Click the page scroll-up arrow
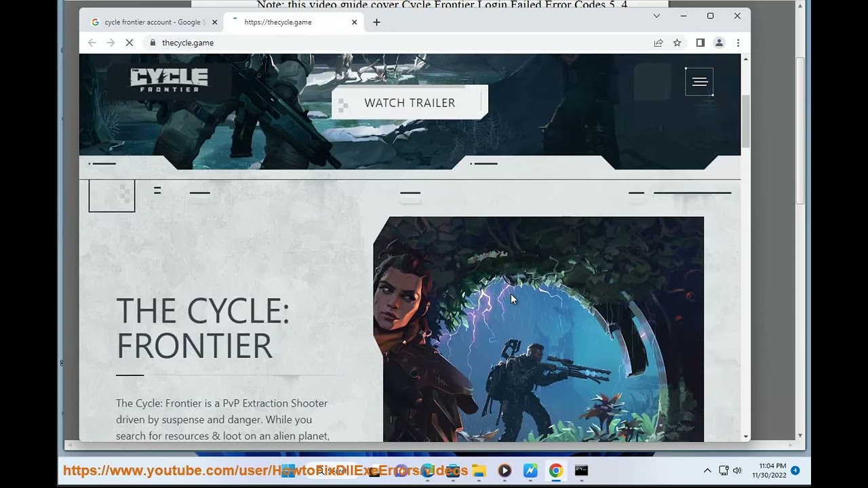 pyautogui.click(x=746, y=60)
